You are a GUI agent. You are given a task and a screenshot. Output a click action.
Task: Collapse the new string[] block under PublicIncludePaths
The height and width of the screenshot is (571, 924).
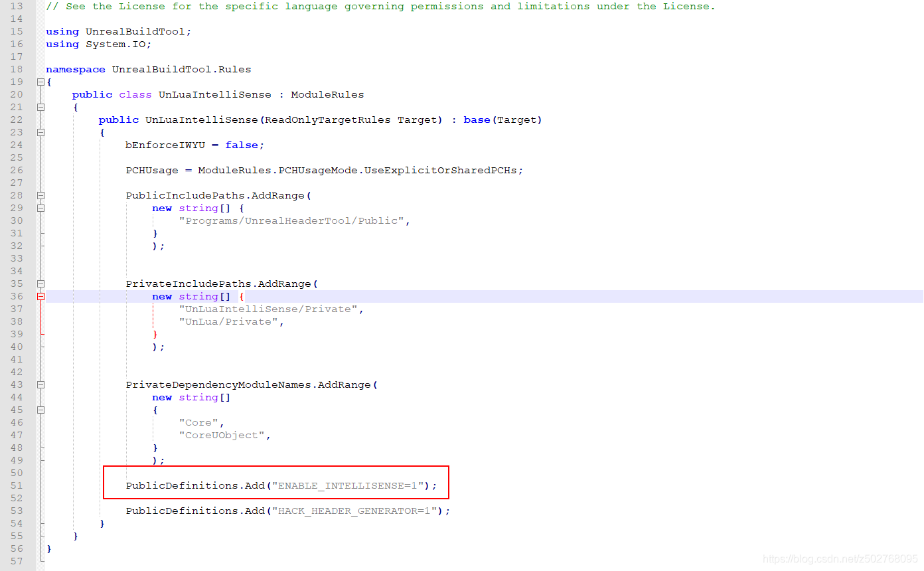pyautogui.click(x=41, y=208)
